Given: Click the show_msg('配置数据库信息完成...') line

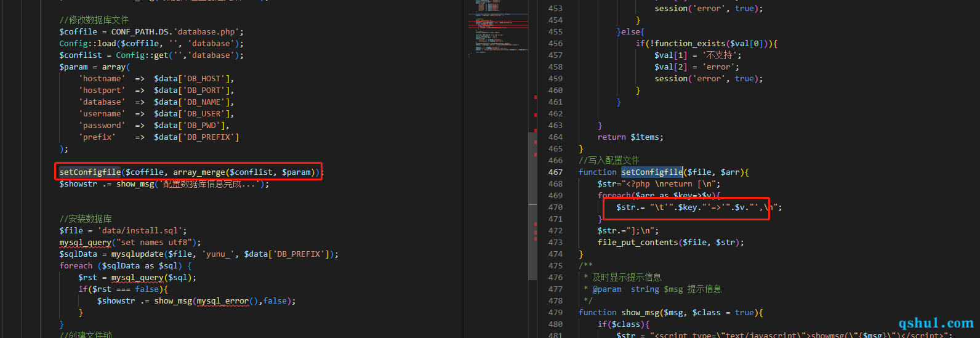Looking at the screenshot, I should pos(164,184).
